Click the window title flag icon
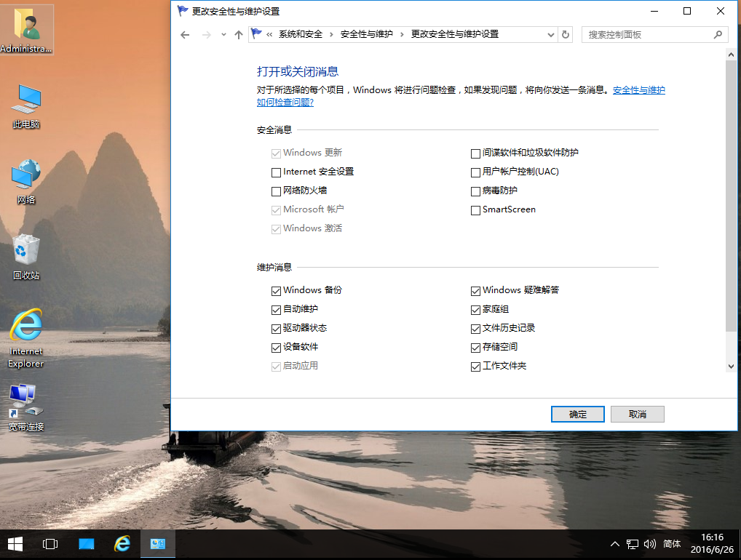This screenshot has height=560, width=741. pos(183,11)
